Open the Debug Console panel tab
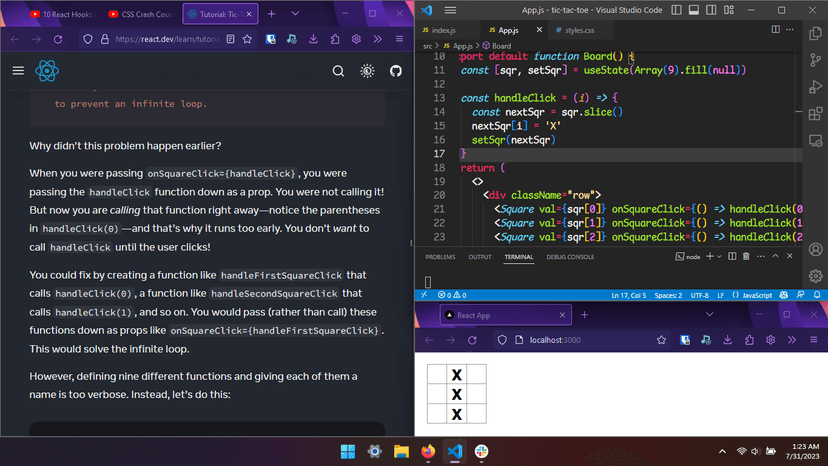The height and width of the screenshot is (466, 828). 569,257
